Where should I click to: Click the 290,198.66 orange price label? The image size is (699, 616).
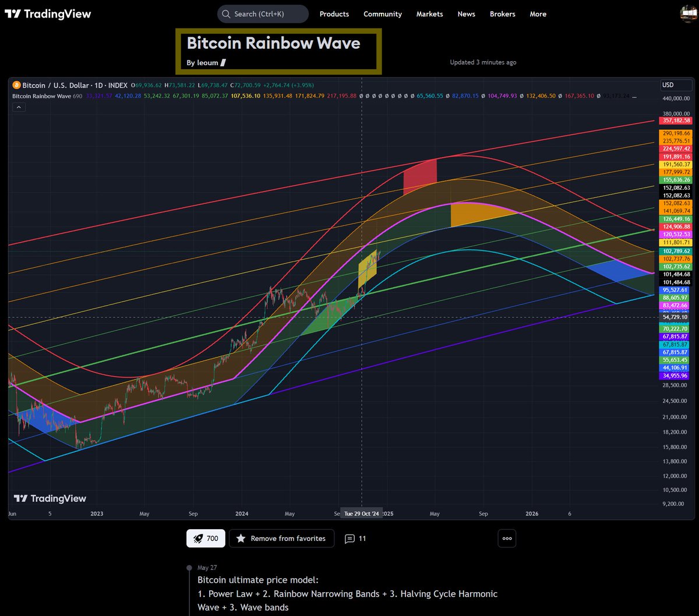point(676,133)
